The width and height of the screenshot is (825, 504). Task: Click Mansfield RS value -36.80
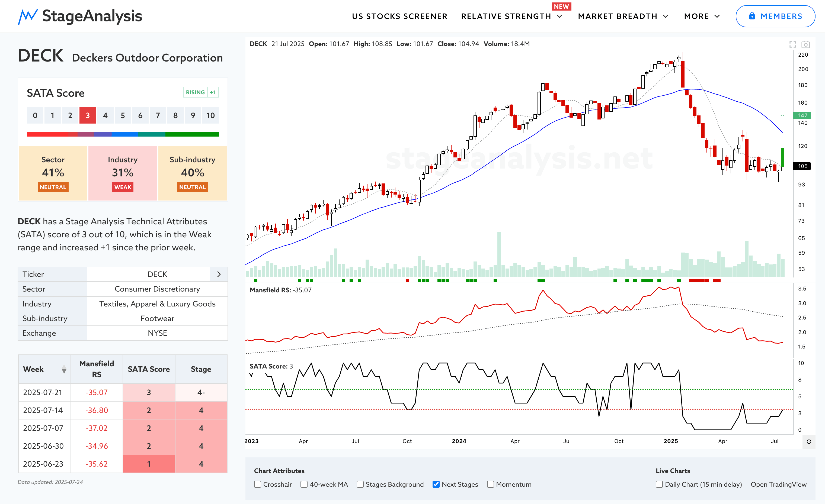[97, 410]
